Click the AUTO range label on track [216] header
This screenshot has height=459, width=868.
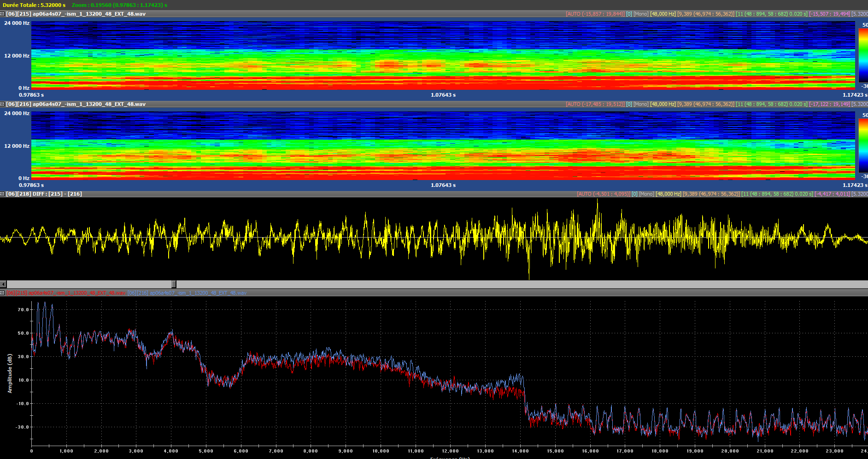click(595, 104)
